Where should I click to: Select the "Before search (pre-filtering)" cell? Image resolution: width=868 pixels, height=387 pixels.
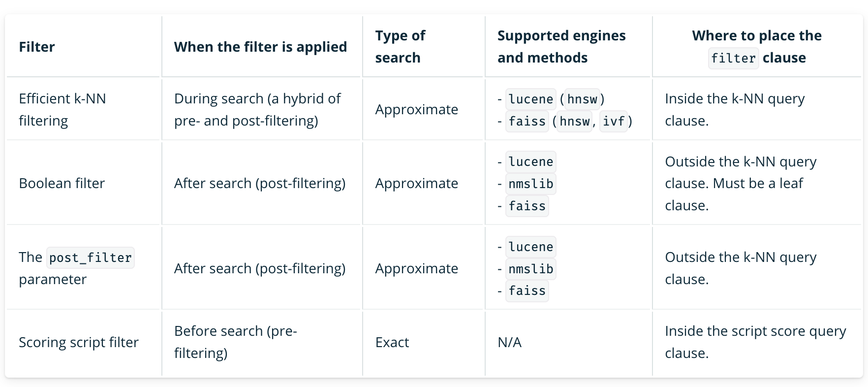(x=236, y=342)
